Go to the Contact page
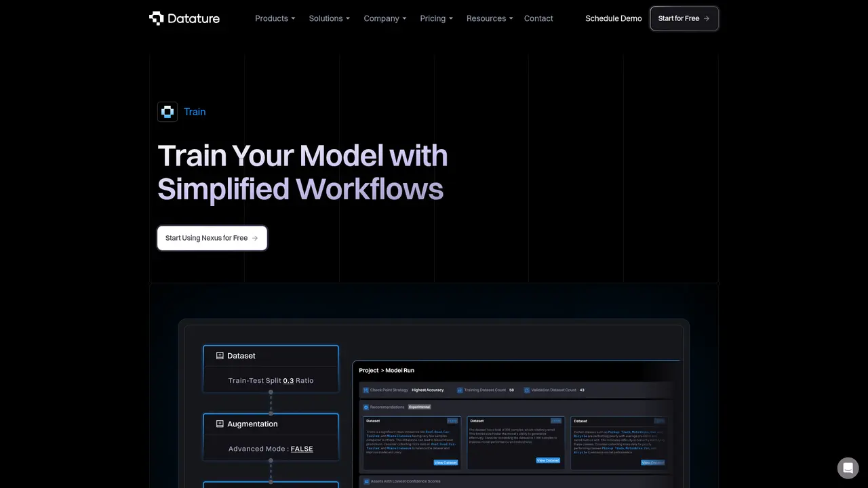Screen dimensions: 868x488 coord(538,18)
